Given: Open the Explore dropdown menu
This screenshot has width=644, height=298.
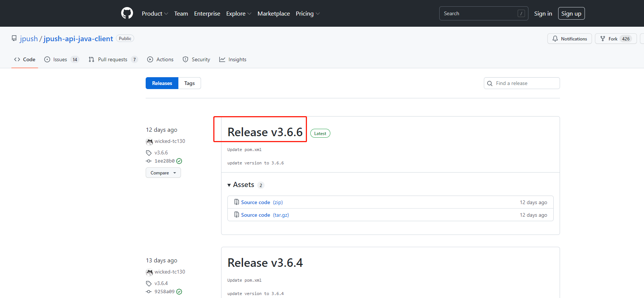Looking at the screenshot, I should pos(239,13).
